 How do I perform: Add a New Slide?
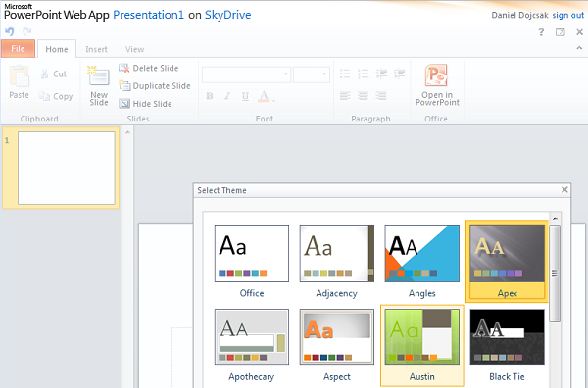pos(99,85)
